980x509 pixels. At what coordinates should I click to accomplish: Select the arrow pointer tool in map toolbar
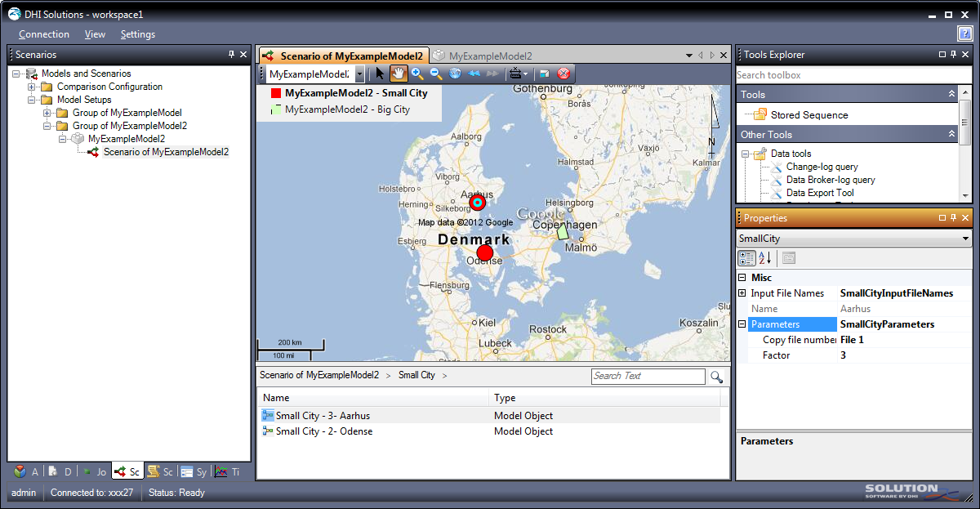(x=381, y=74)
